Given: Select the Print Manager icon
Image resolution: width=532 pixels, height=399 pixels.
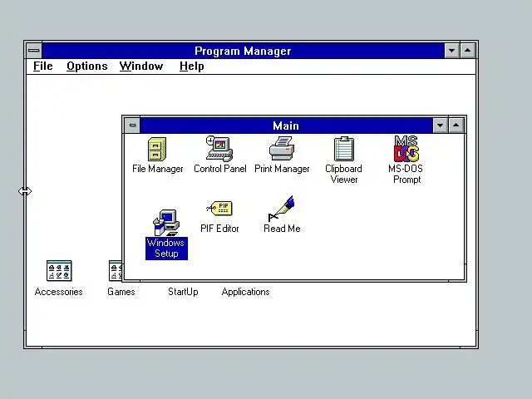Looking at the screenshot, I should tap(282, 148).
